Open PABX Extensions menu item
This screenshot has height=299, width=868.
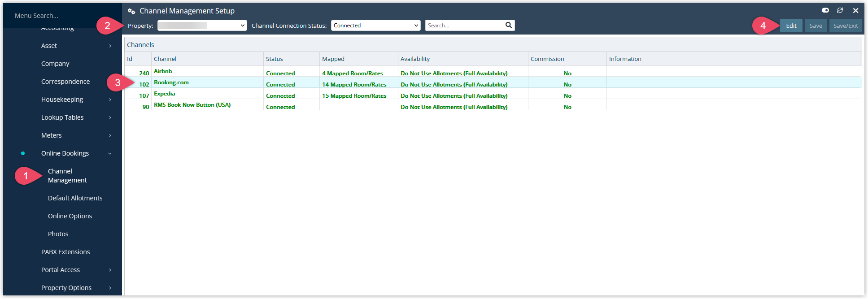pyautogui.click(x=65, y=252)
